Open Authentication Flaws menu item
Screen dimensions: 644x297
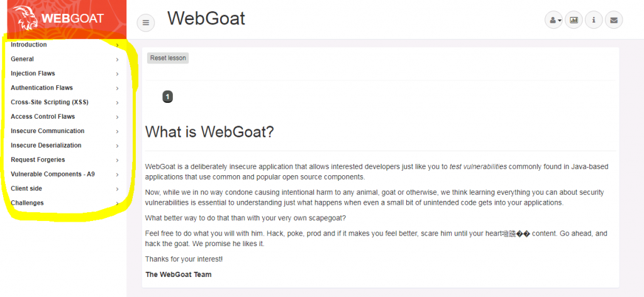tap(42, 88)
